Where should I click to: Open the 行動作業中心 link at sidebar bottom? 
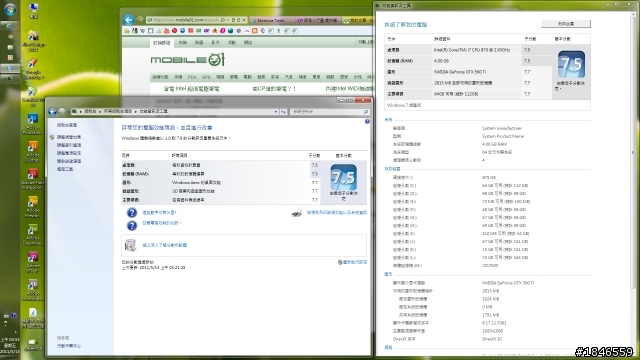point(69,346)
